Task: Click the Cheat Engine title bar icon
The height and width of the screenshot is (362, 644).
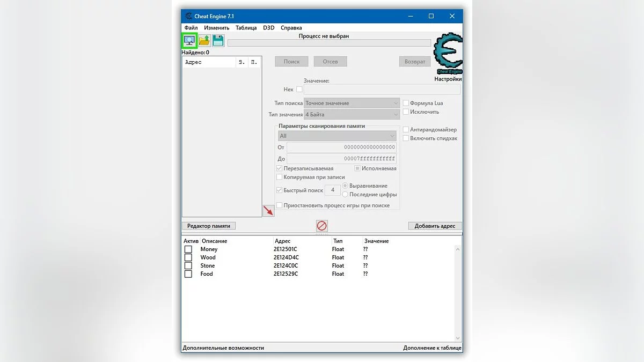Action: click(189, 16)
